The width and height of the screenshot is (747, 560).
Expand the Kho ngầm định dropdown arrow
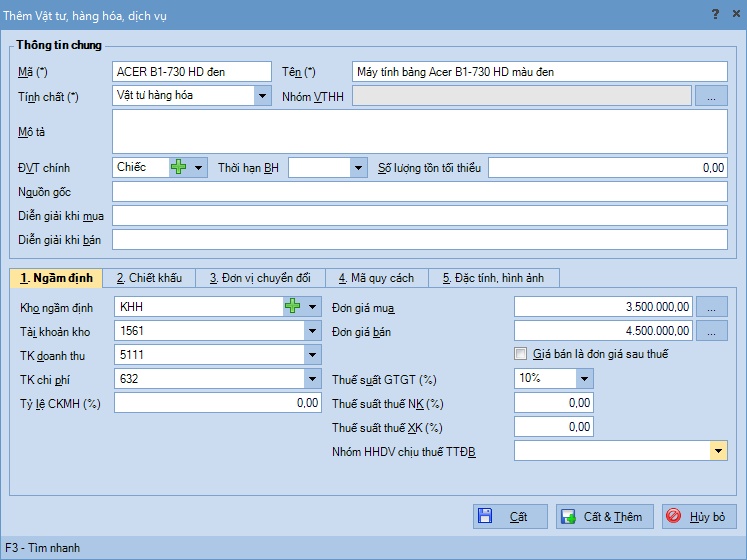pos(313,307)
